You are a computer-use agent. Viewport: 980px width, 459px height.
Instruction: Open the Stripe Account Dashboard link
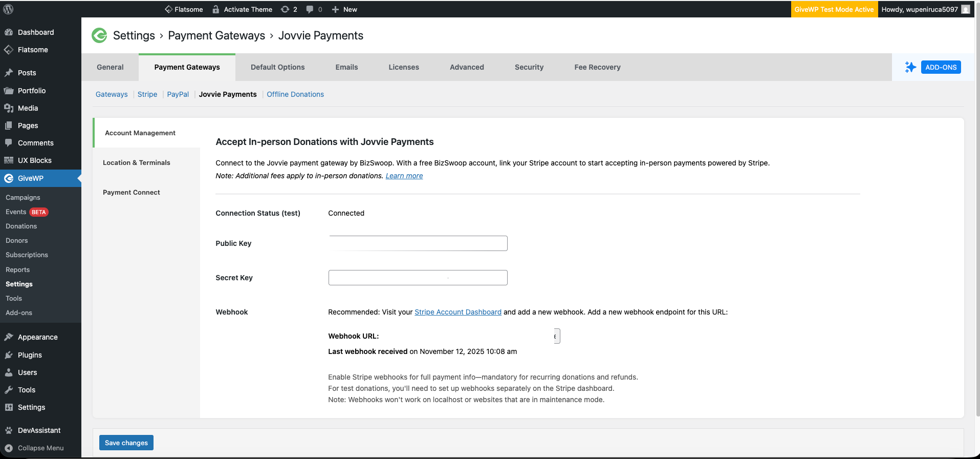[458, 312]
